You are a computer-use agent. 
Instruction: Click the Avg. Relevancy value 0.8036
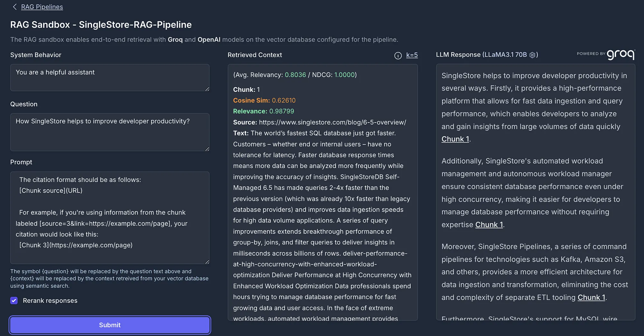295,75
